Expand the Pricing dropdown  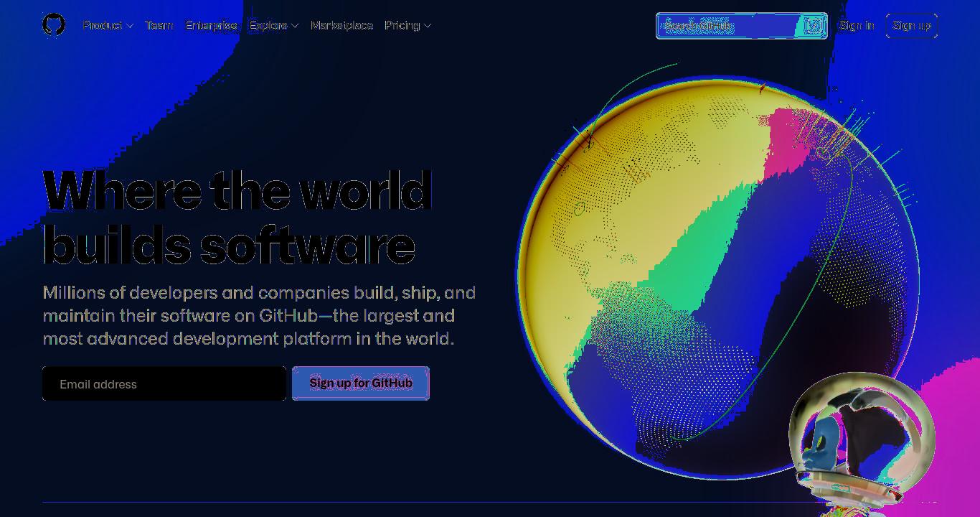(407, 26)
